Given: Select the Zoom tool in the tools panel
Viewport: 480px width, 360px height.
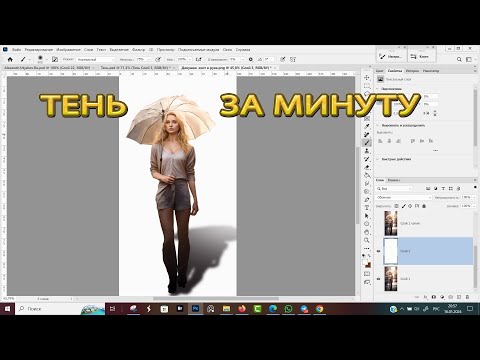Looking at the screenshot, I should click(x=367, y=240).
